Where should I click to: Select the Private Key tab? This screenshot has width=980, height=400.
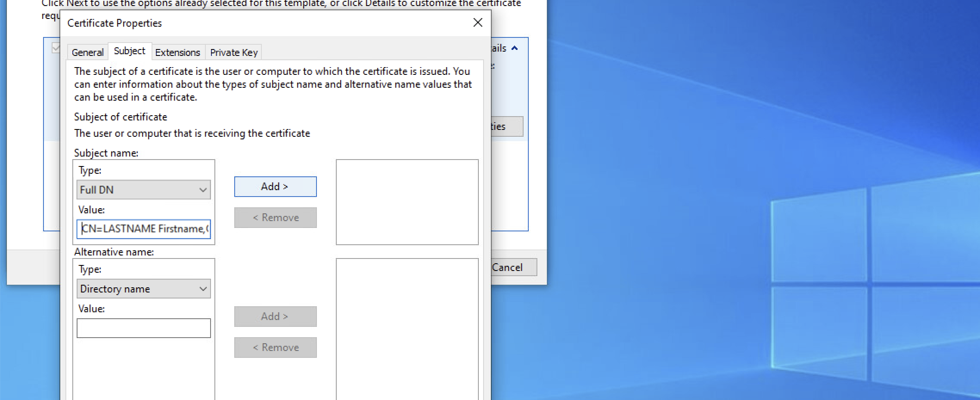pyautogui.click(x=234, y=52)
